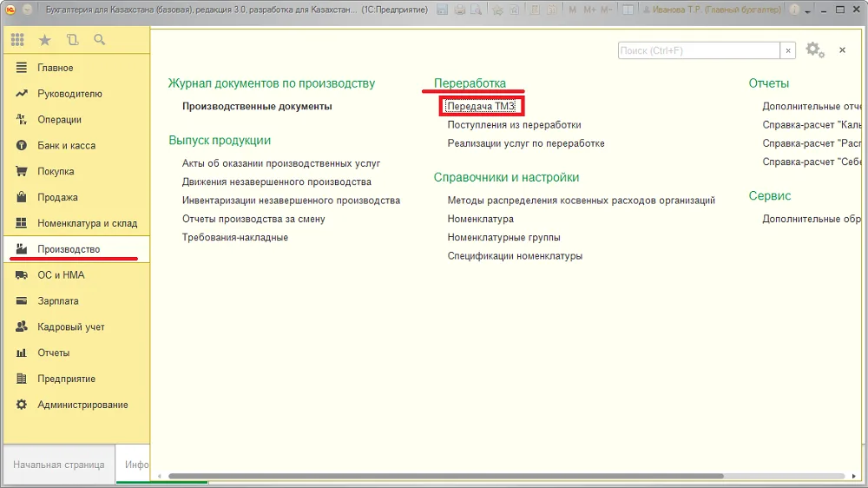Open the sections menu grid icon
Image resolution: width=868 pixels, height=488 pixels.
(17, 39)
